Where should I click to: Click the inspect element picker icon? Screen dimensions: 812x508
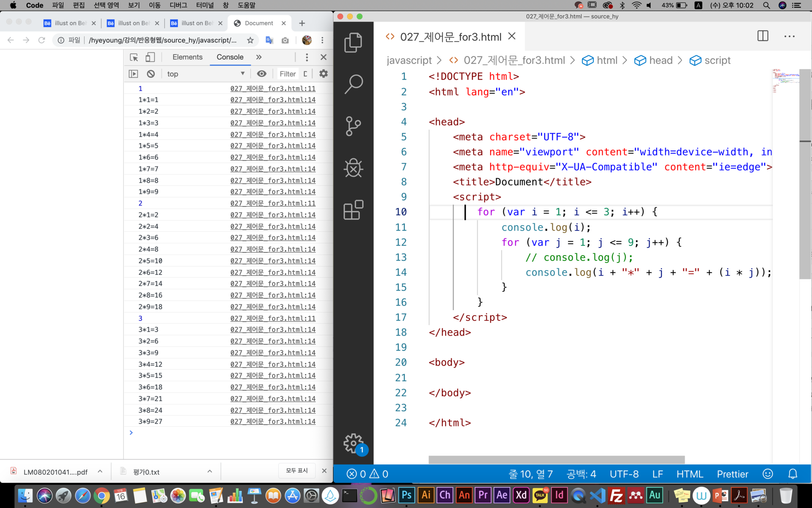point(134,57)
